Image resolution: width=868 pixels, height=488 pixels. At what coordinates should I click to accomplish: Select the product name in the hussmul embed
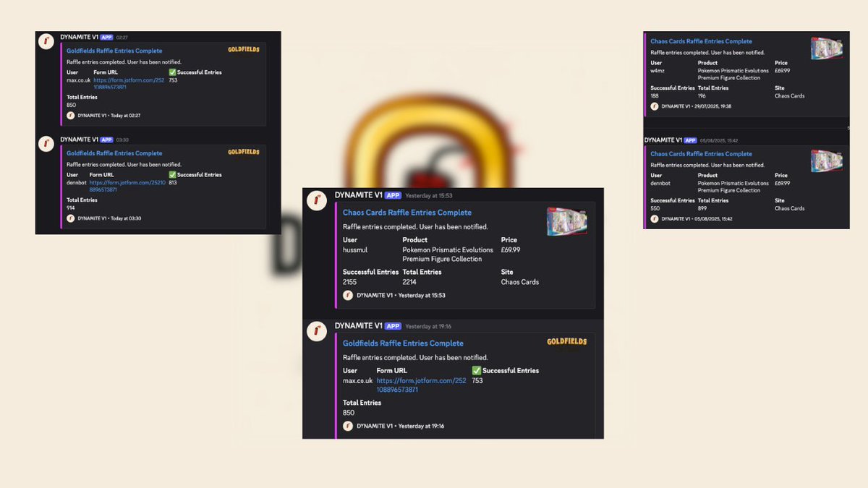[x=448, y=254]
